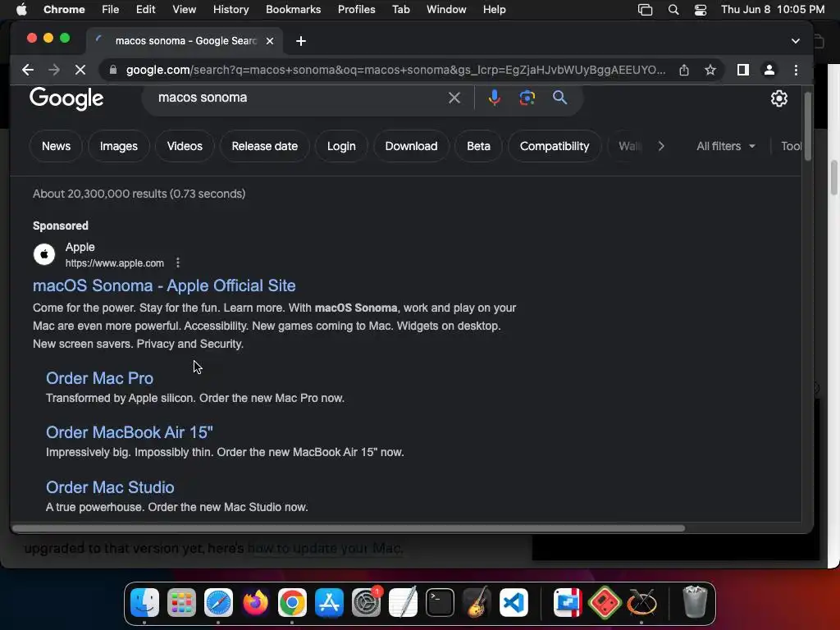The width and height of the screenshot is (840, 630).
Task: Open Trash from the Dock
Action: [x=695, y=602]
